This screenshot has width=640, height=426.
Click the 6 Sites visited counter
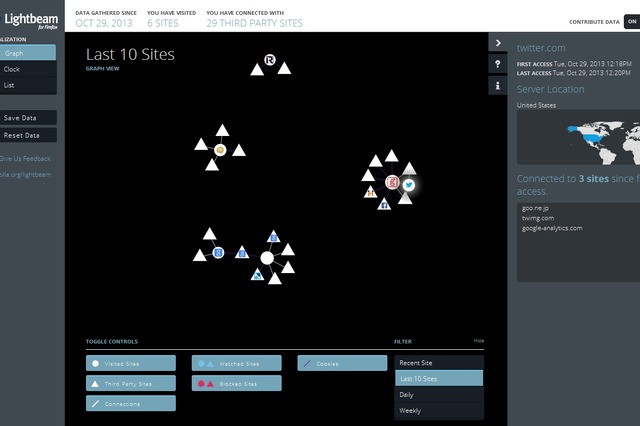[x=162, y=23]
